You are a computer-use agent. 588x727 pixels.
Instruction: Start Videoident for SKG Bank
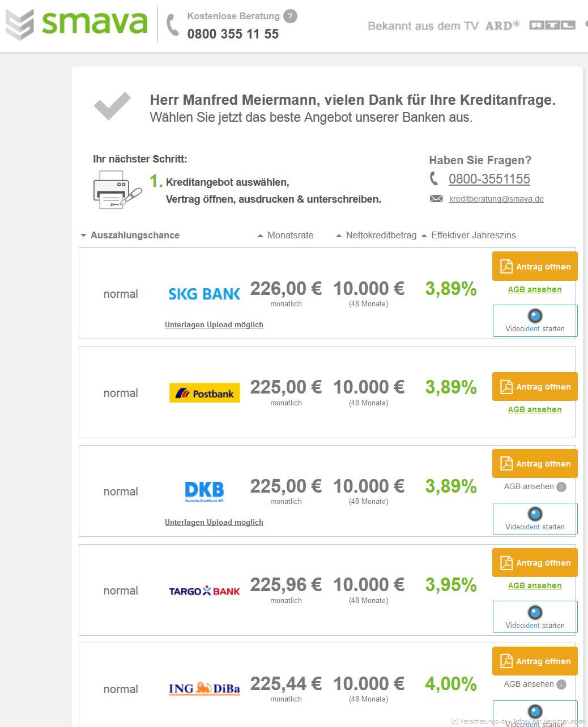coord(535,320)
